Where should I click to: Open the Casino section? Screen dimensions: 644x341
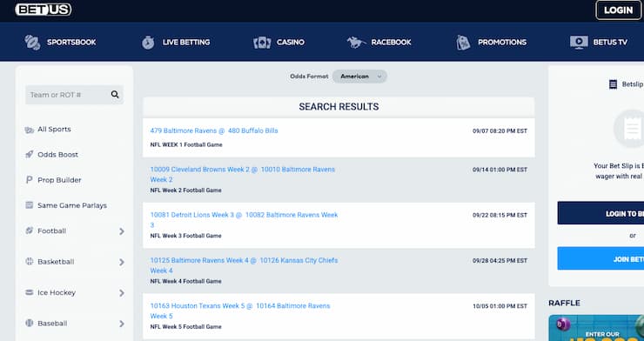coord(278,43)
